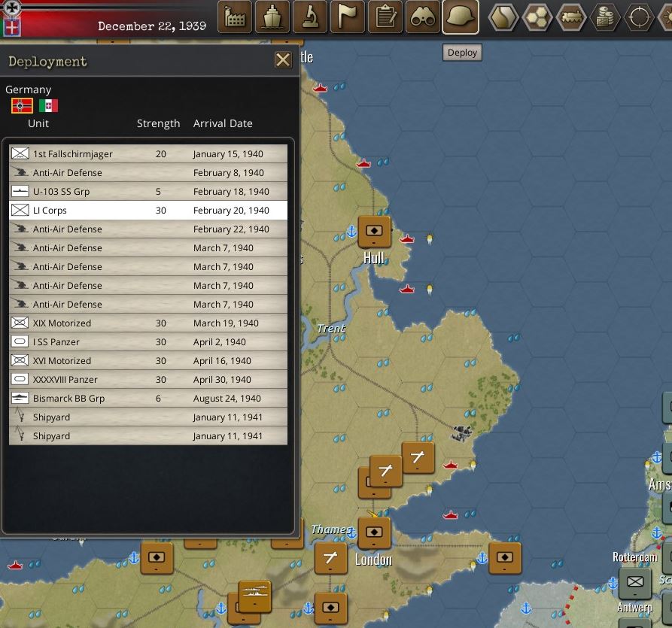Click the Deployment panel title
Screen dimensions: 672x628
click(x=47, y=62)
